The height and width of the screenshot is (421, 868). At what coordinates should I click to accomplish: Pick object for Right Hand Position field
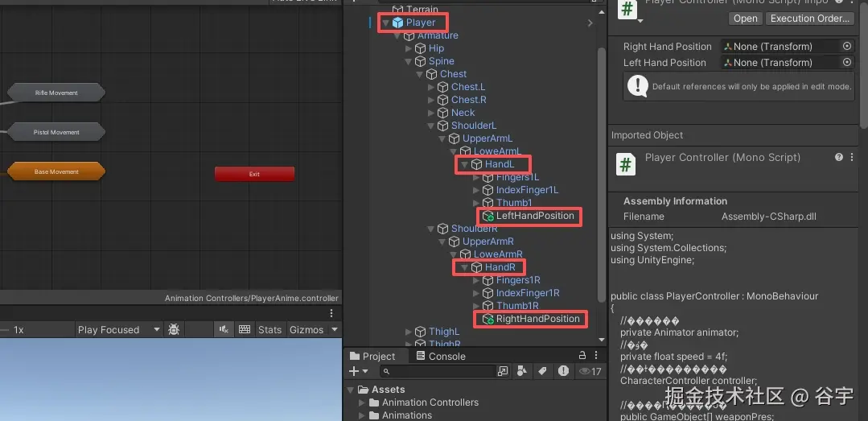tap(847, 47)
